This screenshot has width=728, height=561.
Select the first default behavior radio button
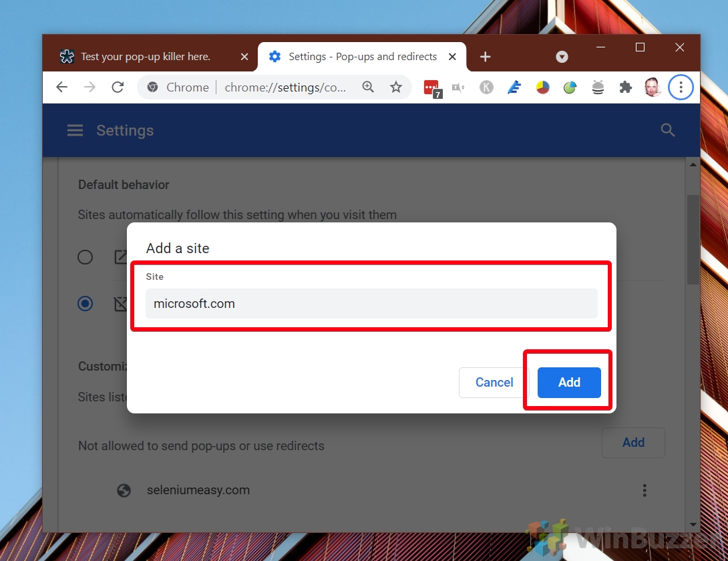tap(85, 257)
